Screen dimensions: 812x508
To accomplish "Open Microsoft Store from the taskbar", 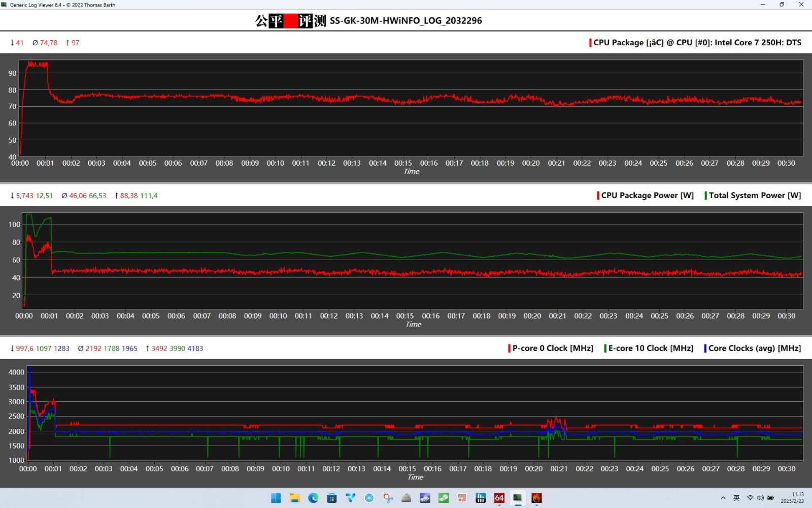I will click(332, 498).
